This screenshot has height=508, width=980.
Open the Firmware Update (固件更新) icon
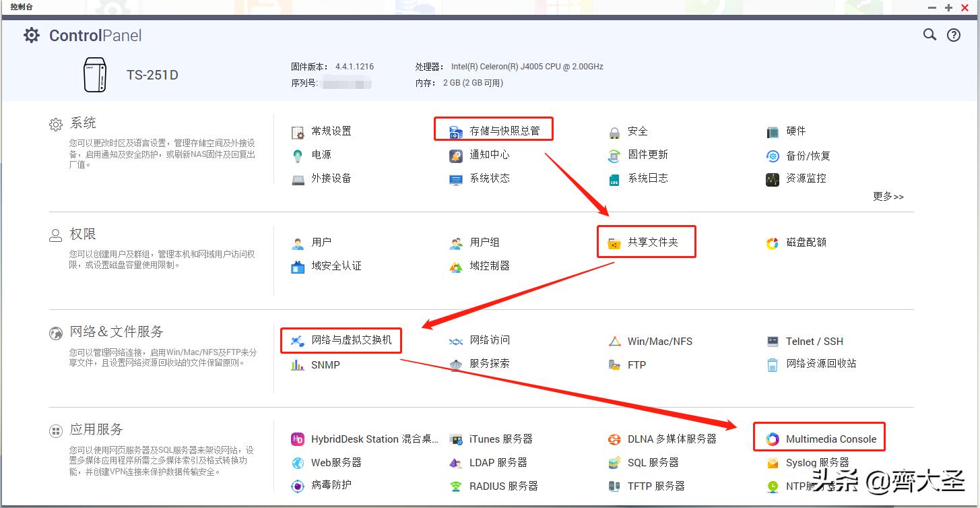[614, 155]
